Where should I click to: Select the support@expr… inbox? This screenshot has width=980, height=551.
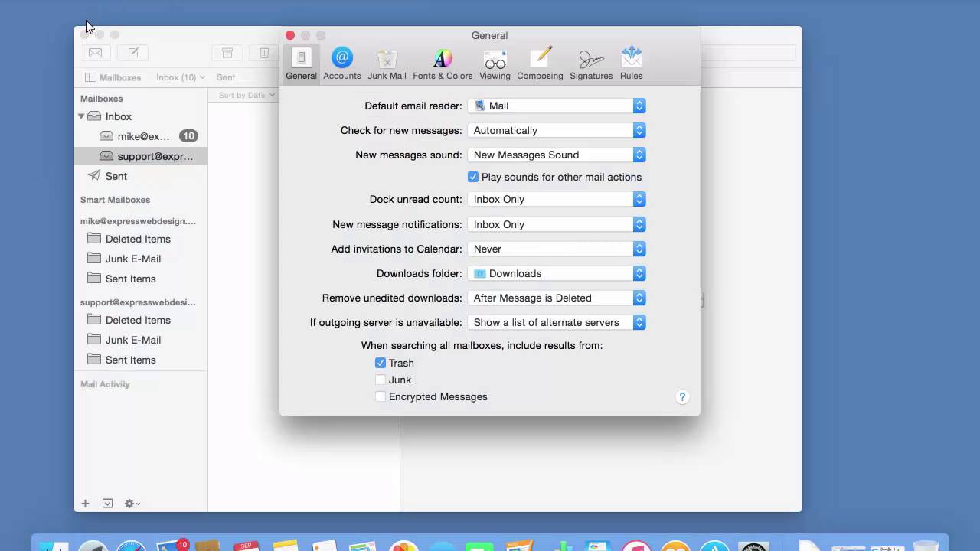point(140,156)
